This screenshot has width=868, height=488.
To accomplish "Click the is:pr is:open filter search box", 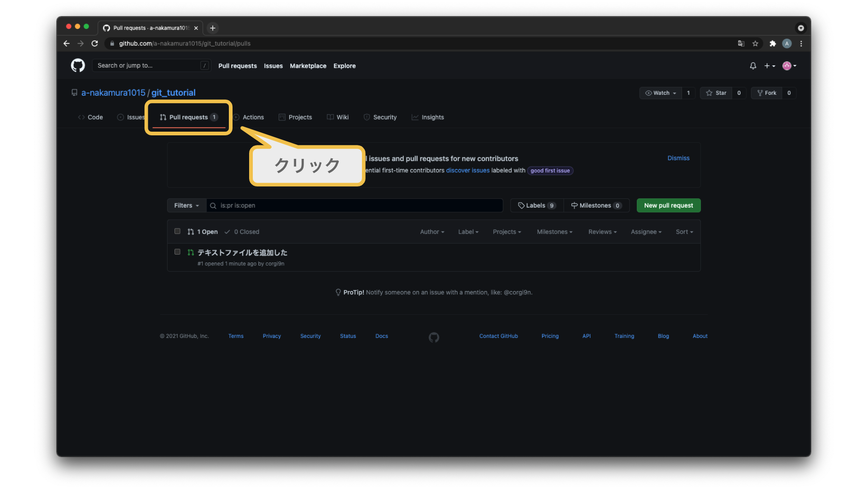I will [355, 205].
